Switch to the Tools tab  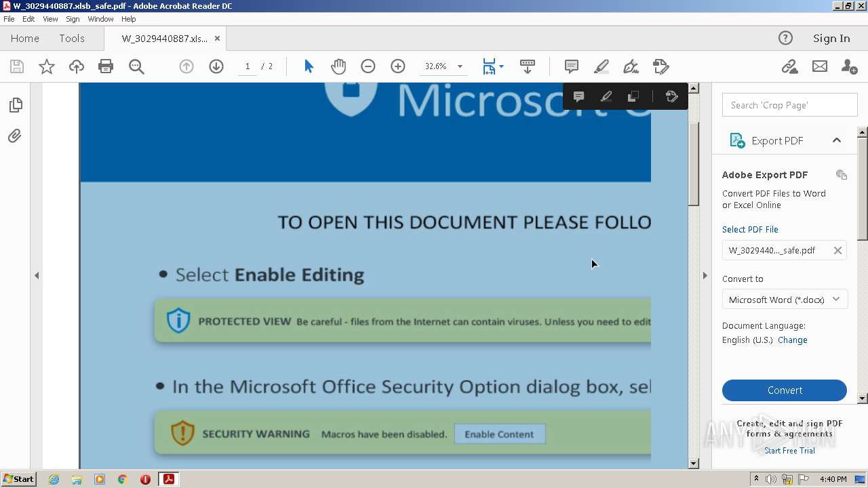[72, 39]
